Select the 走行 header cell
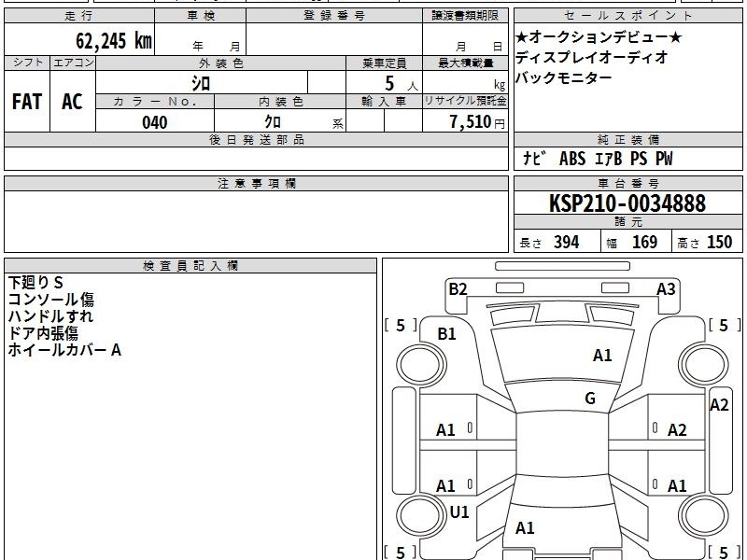 pyautogui.click(x=79, y=16)
